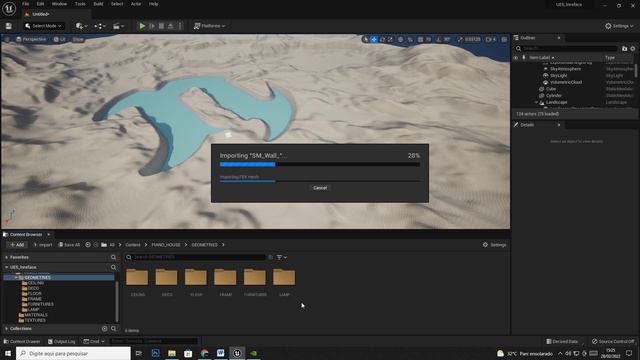Open the File menu

tap(25, 4)
